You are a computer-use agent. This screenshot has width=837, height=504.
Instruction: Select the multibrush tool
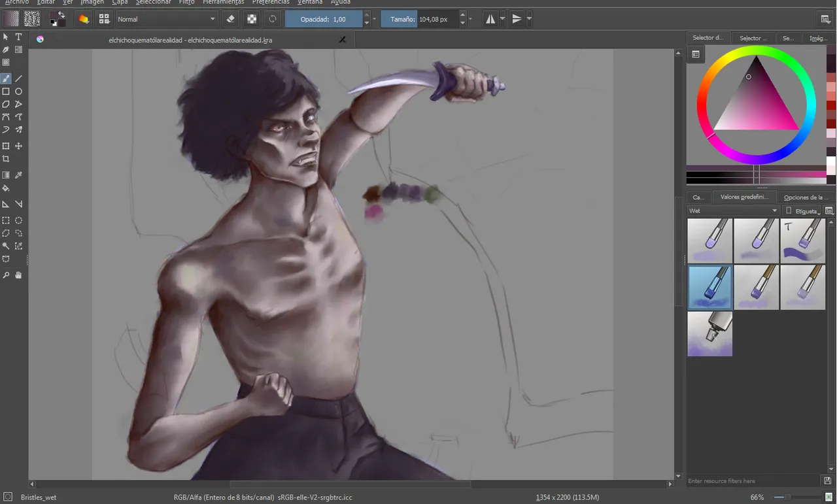tap(18, 129)
